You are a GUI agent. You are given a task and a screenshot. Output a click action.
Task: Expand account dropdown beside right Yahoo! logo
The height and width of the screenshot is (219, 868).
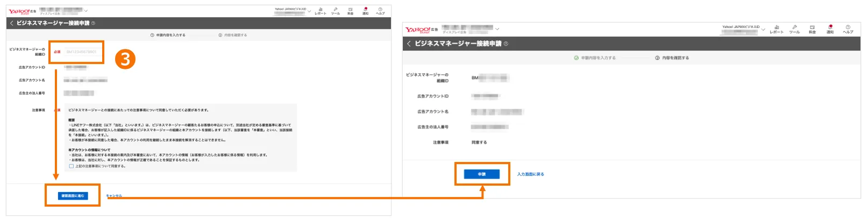coord(497,29)
